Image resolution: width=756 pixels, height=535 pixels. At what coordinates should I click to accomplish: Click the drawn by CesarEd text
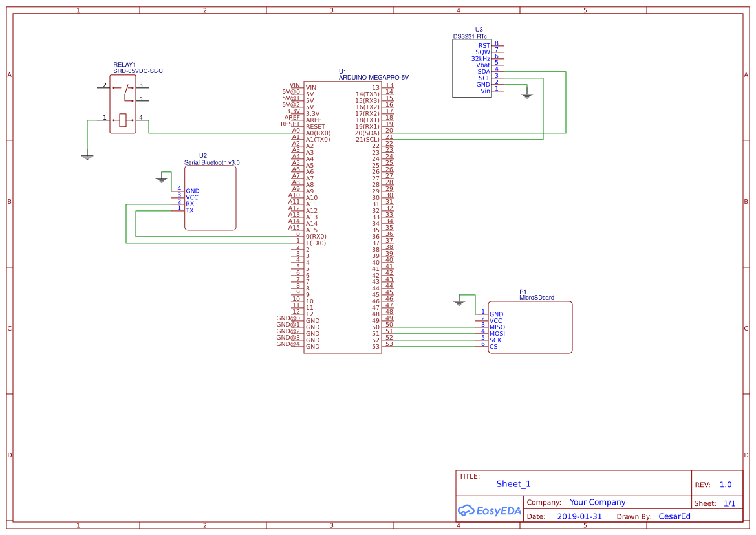tap(675, 516)
